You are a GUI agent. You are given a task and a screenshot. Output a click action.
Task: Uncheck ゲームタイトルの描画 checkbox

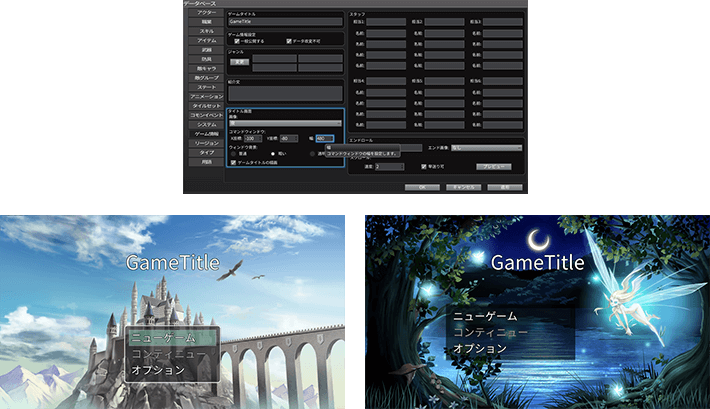(x=233, y=161)
